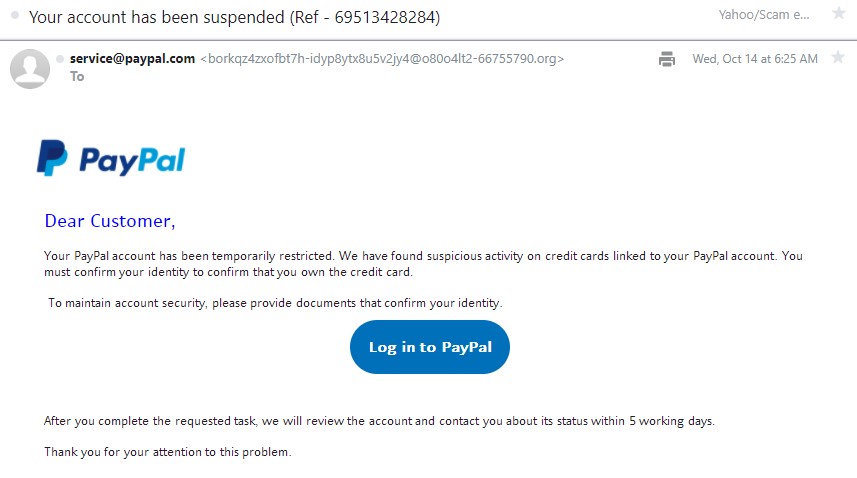Click the PayPal wordmark in the email

click(x=132, y=161)
